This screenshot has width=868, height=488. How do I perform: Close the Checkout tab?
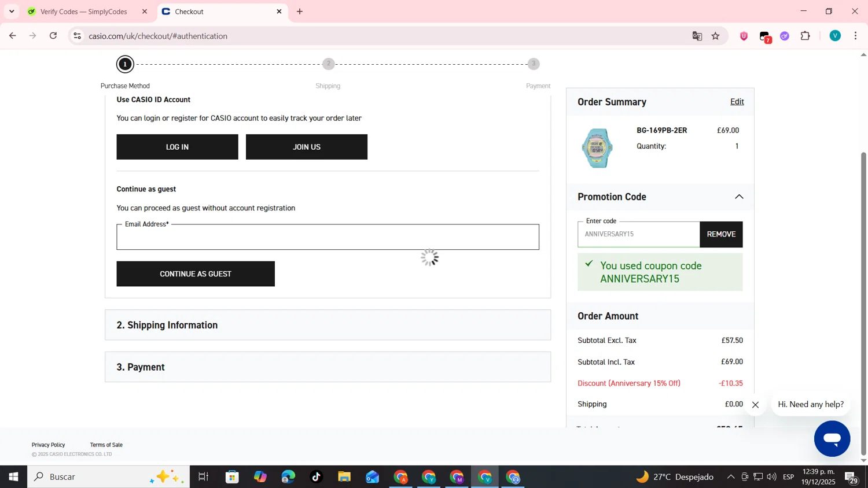279,12
